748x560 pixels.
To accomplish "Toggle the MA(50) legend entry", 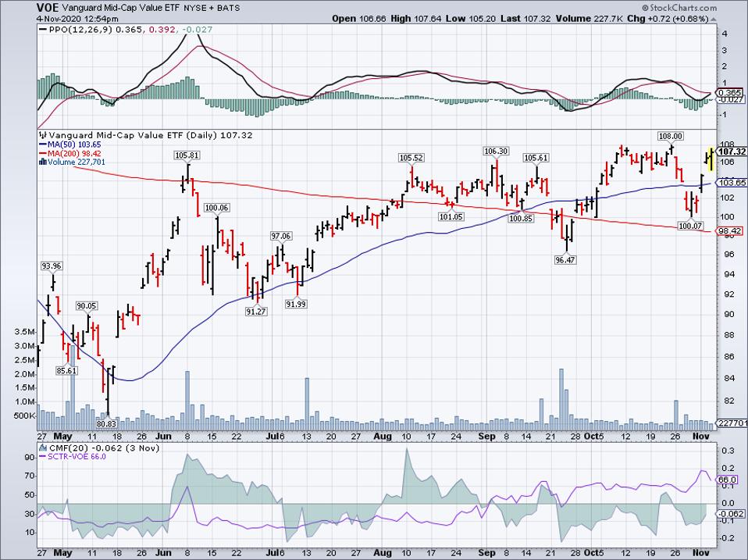I will 65,144.
